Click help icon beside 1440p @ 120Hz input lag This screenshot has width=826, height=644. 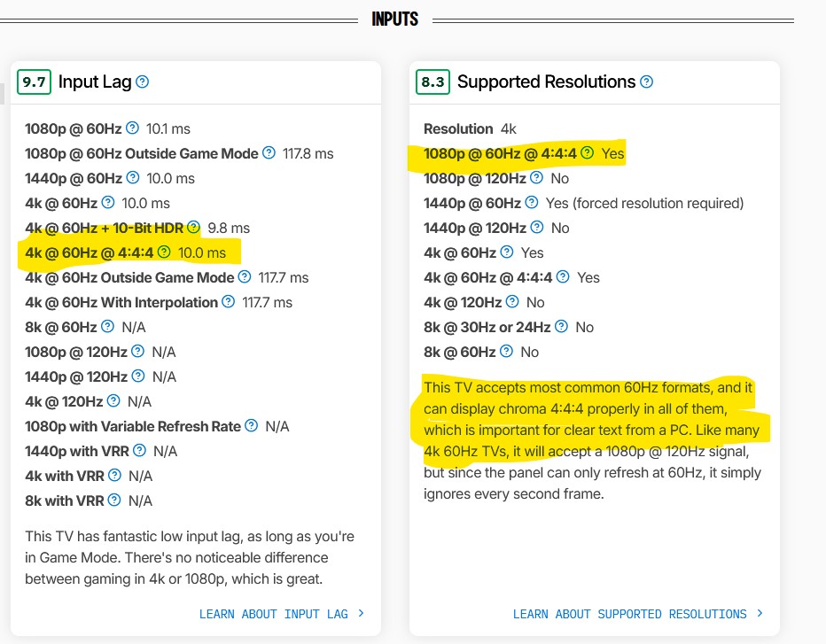[x=138, y=376]
